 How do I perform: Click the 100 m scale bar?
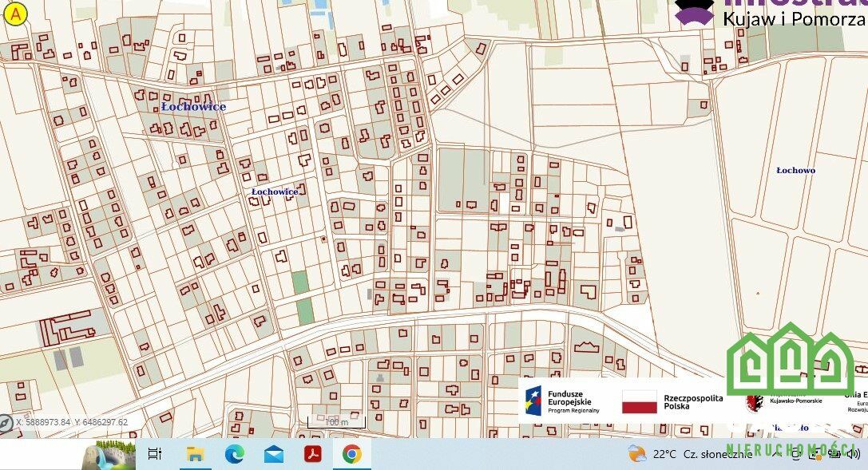(336, 421)
